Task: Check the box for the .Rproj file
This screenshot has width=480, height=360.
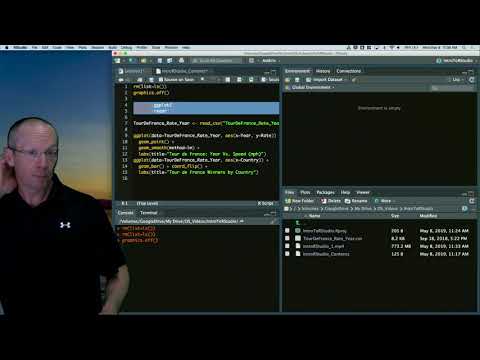Action: pyautogui.click(x=287, y=230)
